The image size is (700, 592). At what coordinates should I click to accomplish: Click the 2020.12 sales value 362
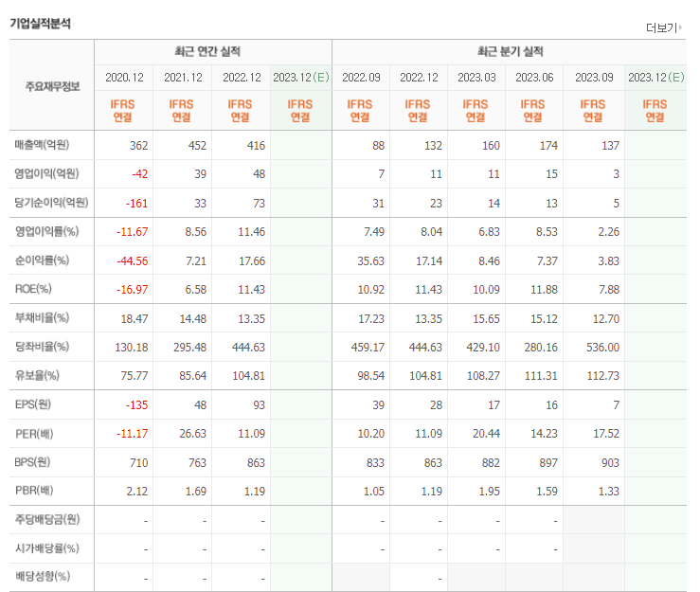click(138, 146)
